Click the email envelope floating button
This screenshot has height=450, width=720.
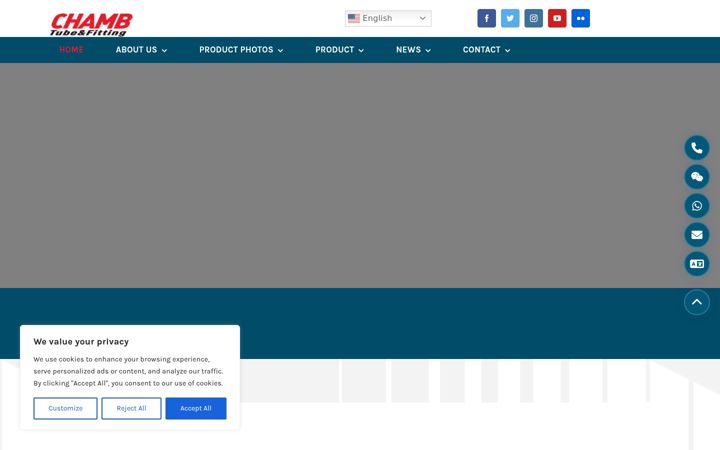coord(697,235)
